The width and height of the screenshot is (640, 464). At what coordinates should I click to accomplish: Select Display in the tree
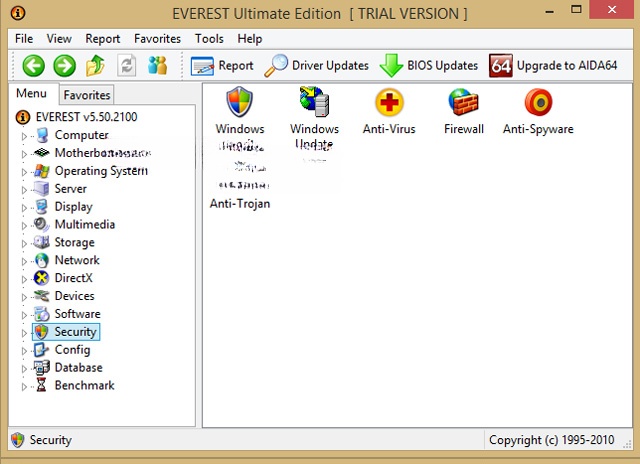click(x=73, y=207)
